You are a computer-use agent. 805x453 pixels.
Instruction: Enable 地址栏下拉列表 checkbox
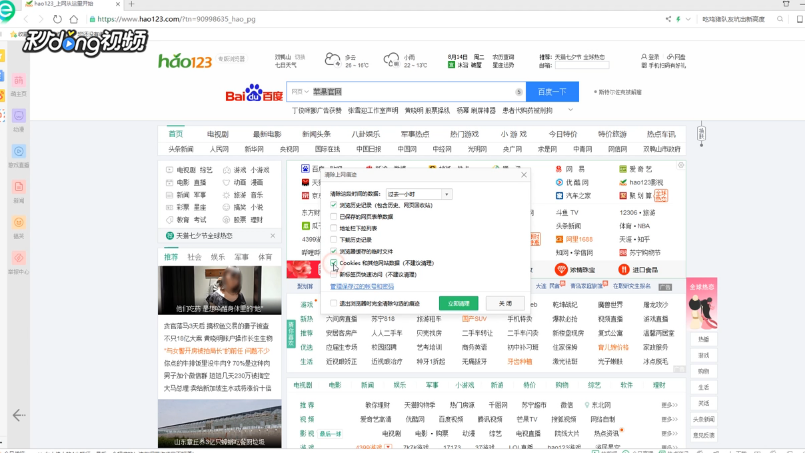coord(334,228)
